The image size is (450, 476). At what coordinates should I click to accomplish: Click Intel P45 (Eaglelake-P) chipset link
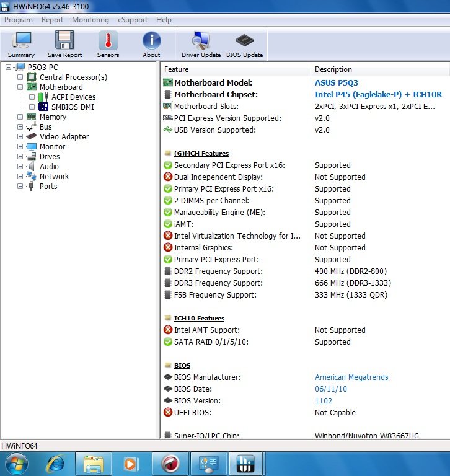pos(378,94)
